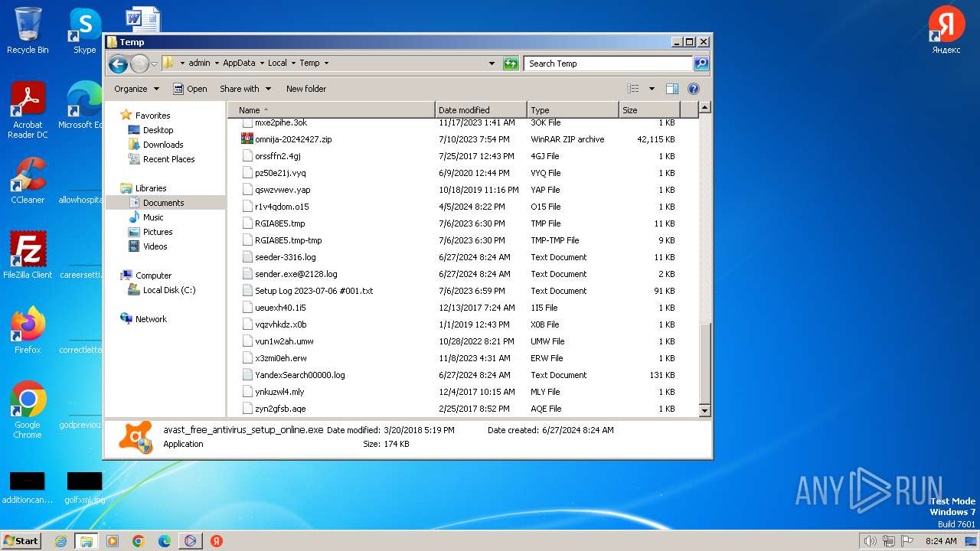The height and width of the screenshot is (551, 980).
Task: Select the omnija-20242427.zip file
Action: (293, 139)
